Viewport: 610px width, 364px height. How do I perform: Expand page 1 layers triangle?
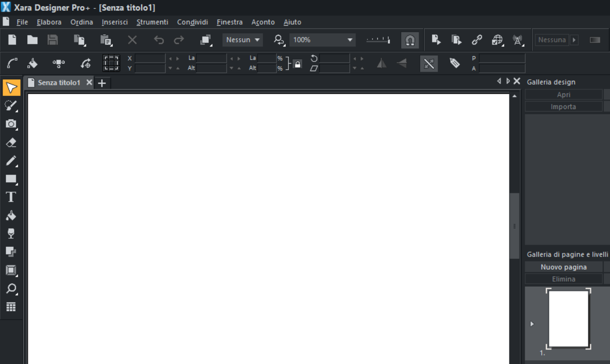[x=532, y=324]
